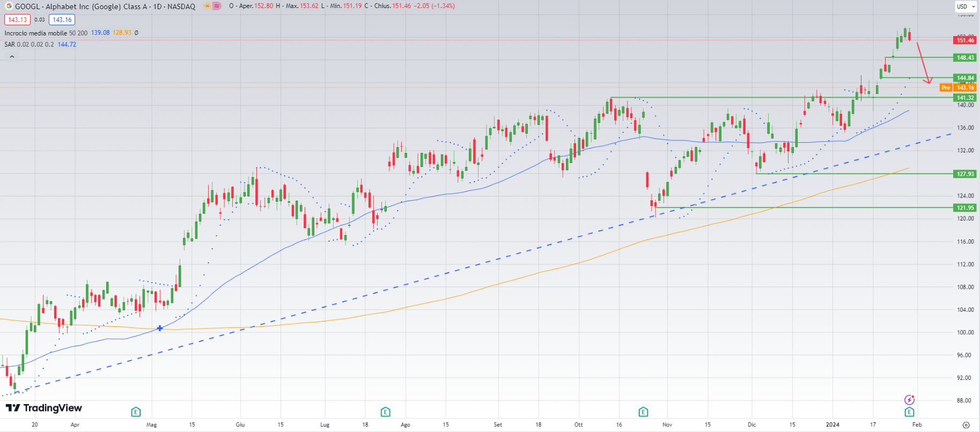The image size is (980, 432).
Task: Open the earnings marker before Nov
Action: (x=643, y=412)
